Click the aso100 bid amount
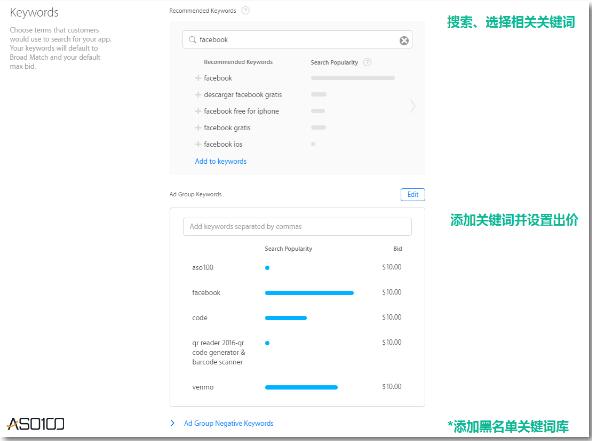The width and height of the screenshot is (592, 441). coord(392,267)
